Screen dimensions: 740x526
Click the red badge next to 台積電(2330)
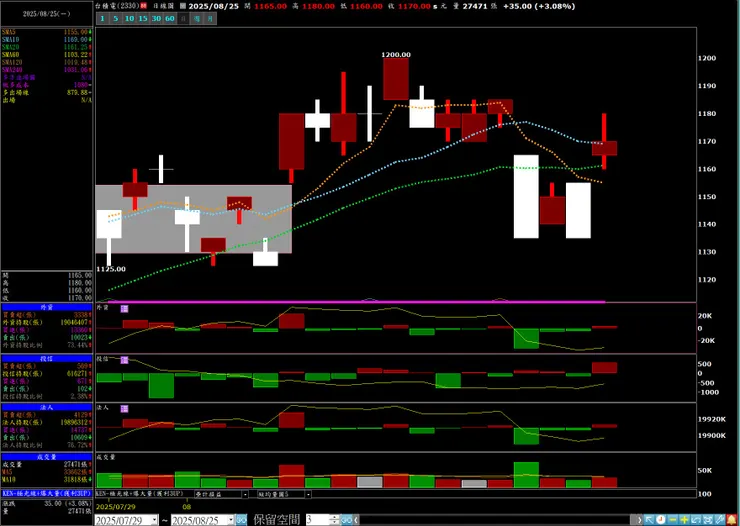tap(143, 6)
